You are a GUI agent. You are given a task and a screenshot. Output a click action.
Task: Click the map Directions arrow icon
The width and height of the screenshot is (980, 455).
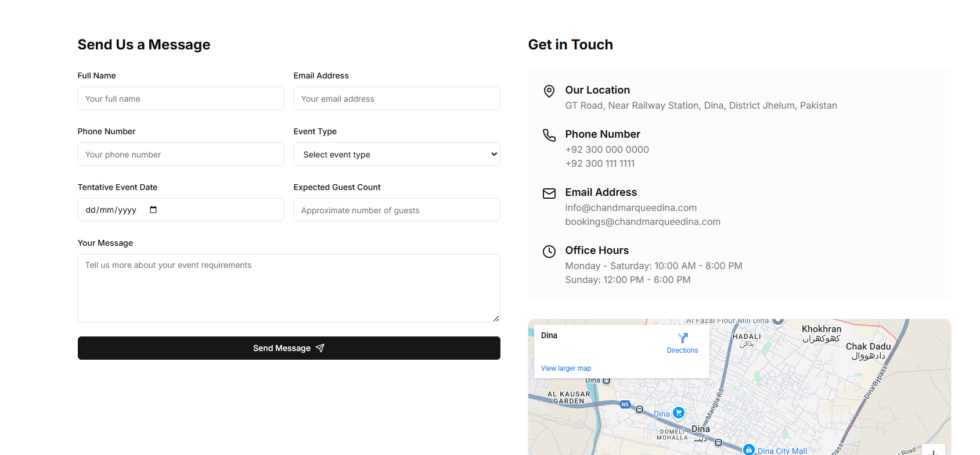coord(682,338)
